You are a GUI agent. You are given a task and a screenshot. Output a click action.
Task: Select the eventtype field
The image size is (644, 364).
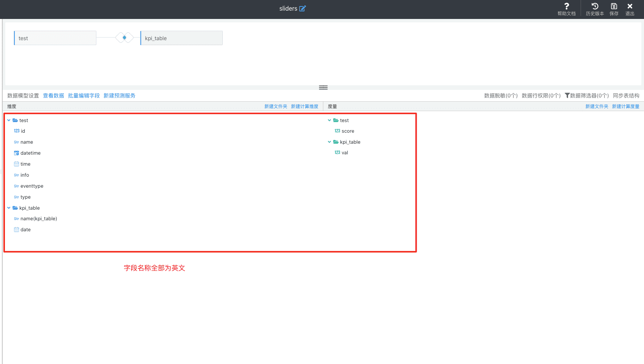click(x=32, y=186)
